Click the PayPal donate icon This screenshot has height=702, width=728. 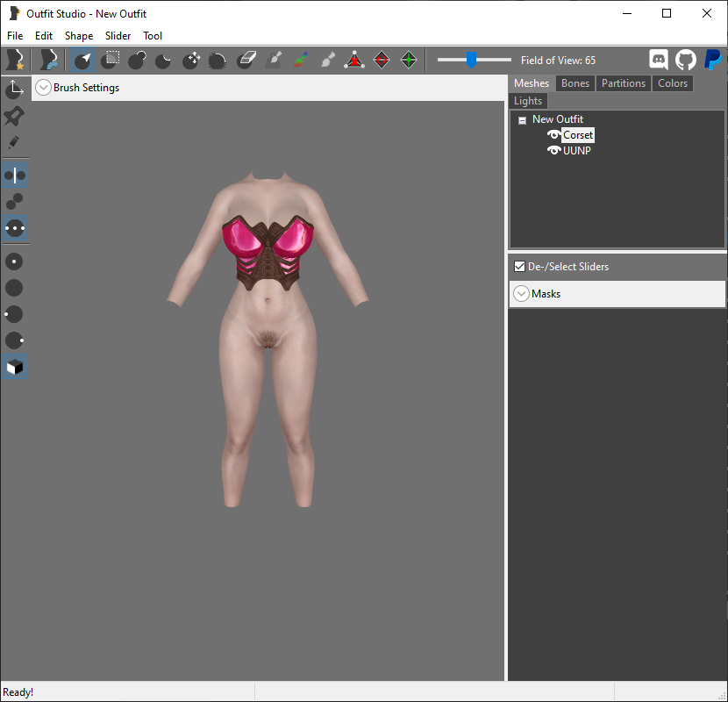click(x=713, y=60)
